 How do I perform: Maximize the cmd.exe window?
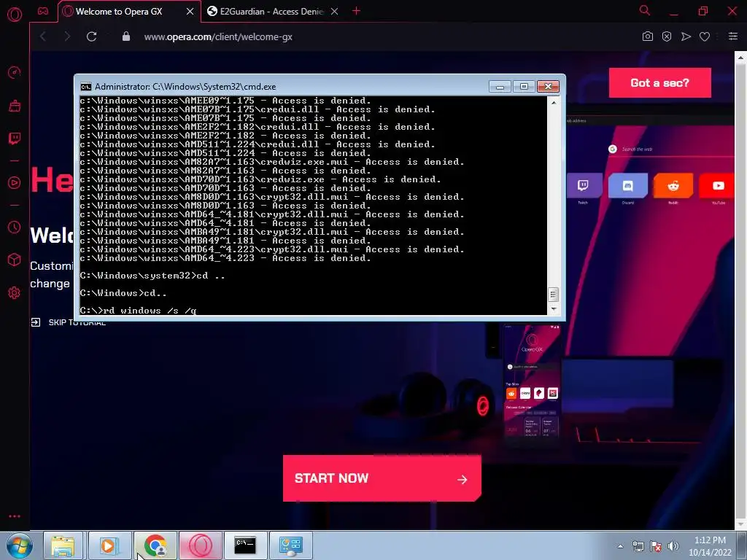[524, 86]
